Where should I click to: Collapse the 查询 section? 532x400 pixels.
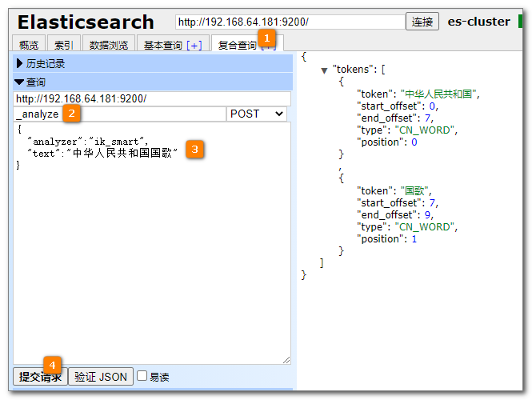click(153, 82)
